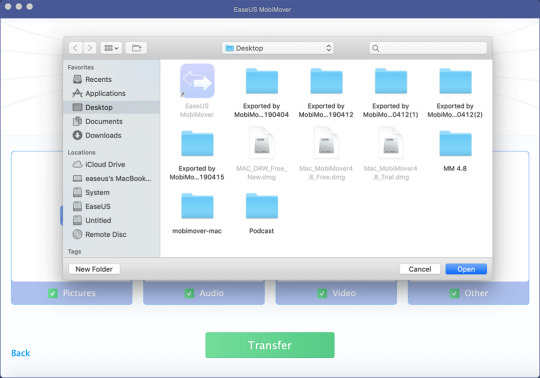The image size is (540, 378).
Task: Select Applications in the sidebar
Action: 112,93
